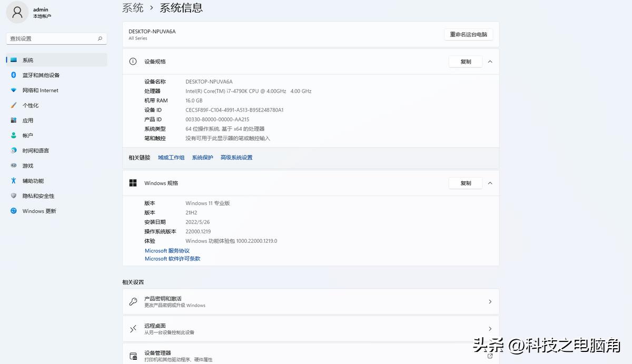Expand the 产品密钥和激活 settings item
Image resolution: width=632 pixels, height=364 pixels.
311,301
